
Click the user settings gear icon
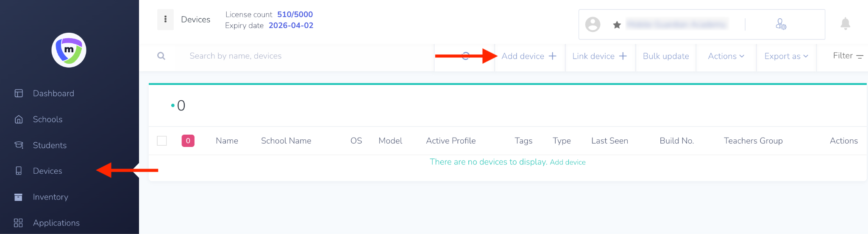[x=781, y=24]
